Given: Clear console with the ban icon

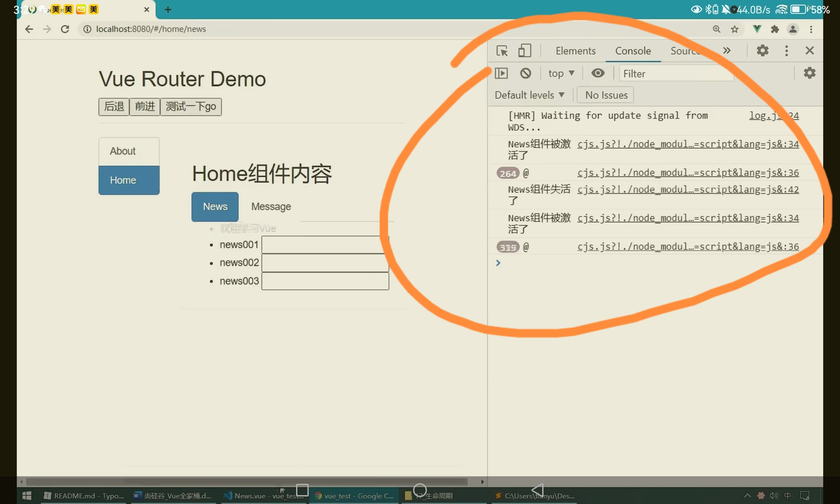Looking at the screenshot, I should (x=525, y=73).
